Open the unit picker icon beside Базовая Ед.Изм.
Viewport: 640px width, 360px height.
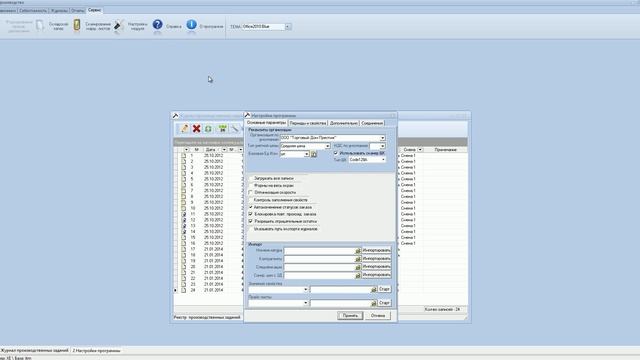(314, 154)
